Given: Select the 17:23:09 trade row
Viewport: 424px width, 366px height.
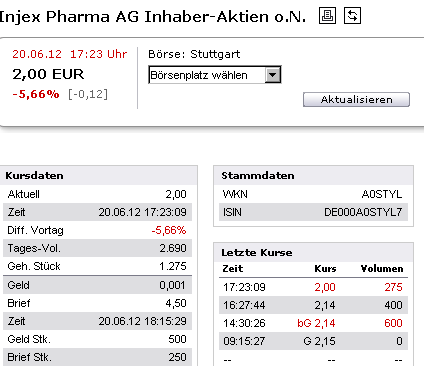Looking at the screenshot, I should click(313, 287).
